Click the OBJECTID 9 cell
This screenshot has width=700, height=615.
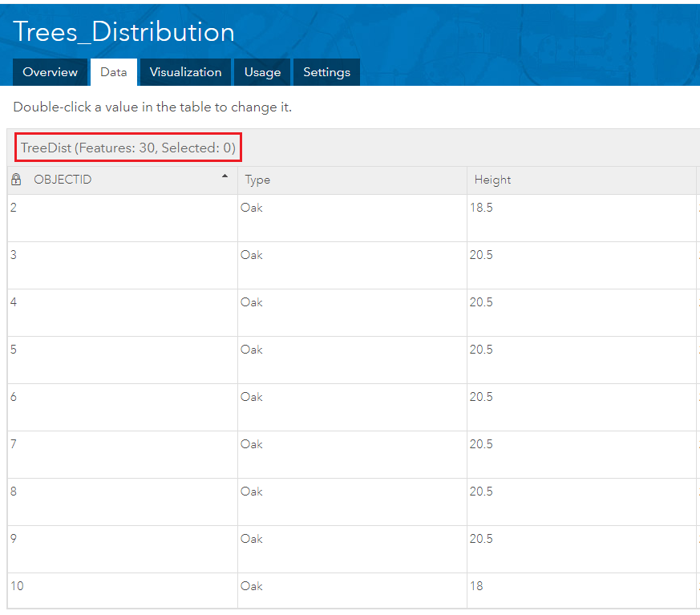click(x=14, y=540)
